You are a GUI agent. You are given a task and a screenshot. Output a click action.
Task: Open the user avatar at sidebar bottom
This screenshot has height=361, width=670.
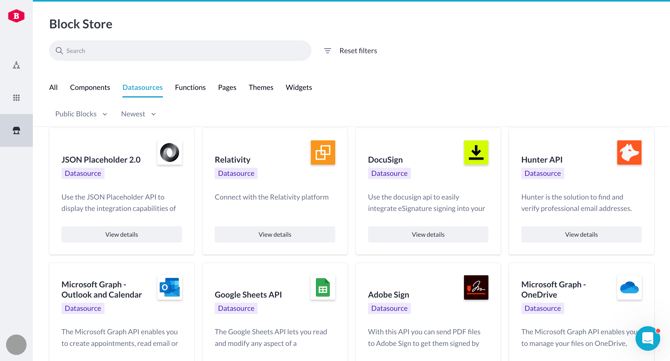[x=16, y=345]
